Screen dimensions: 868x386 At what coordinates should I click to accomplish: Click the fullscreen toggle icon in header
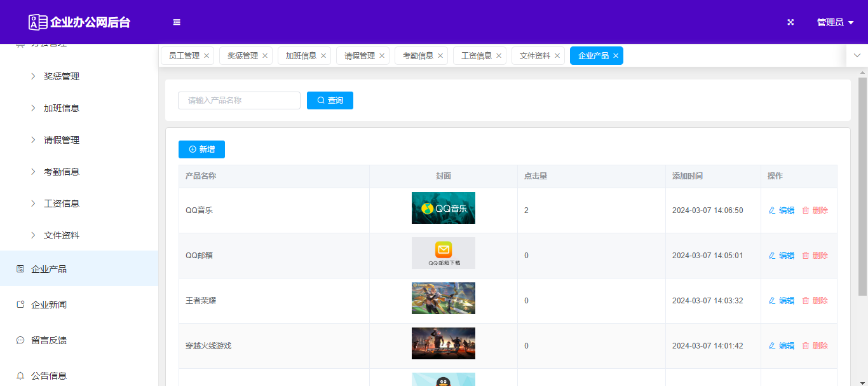(x=790, y=22)
